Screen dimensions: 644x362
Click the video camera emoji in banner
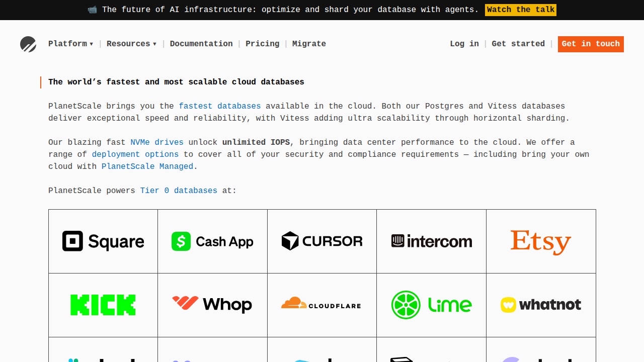pyautogui.click(x=92, y=10)
